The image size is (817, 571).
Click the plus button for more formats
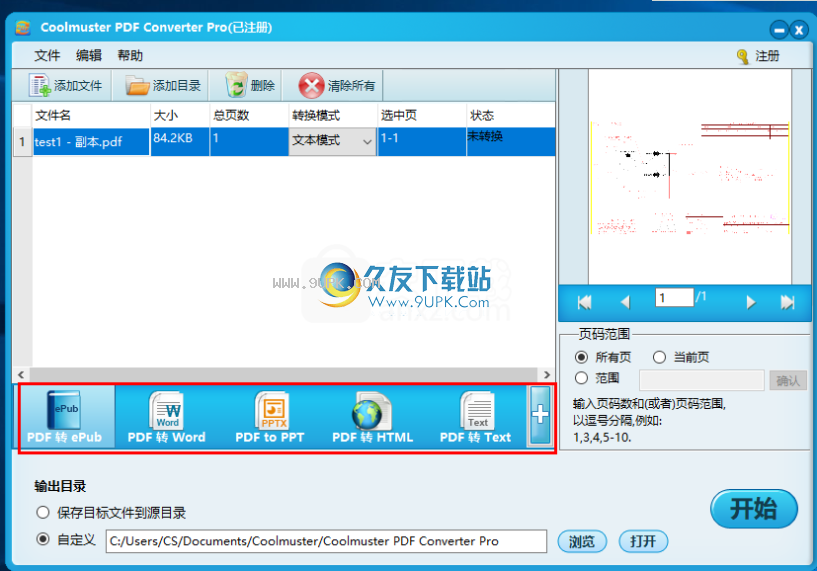[540, 416]
